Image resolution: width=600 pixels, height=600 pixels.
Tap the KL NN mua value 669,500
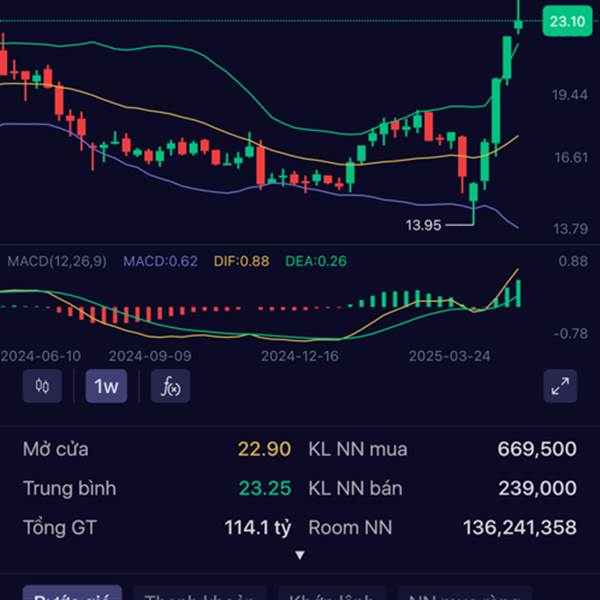coord(537,449)
